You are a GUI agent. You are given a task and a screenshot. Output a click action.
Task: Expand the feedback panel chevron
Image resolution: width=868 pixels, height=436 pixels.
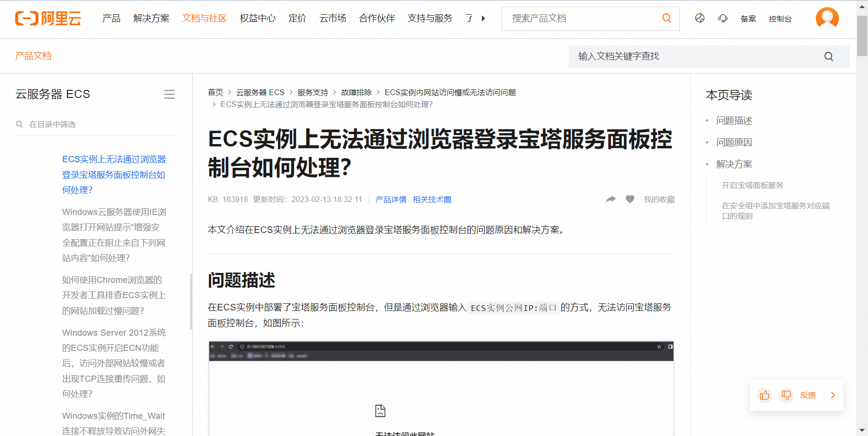pyautogui.click(x=832, y=395)
